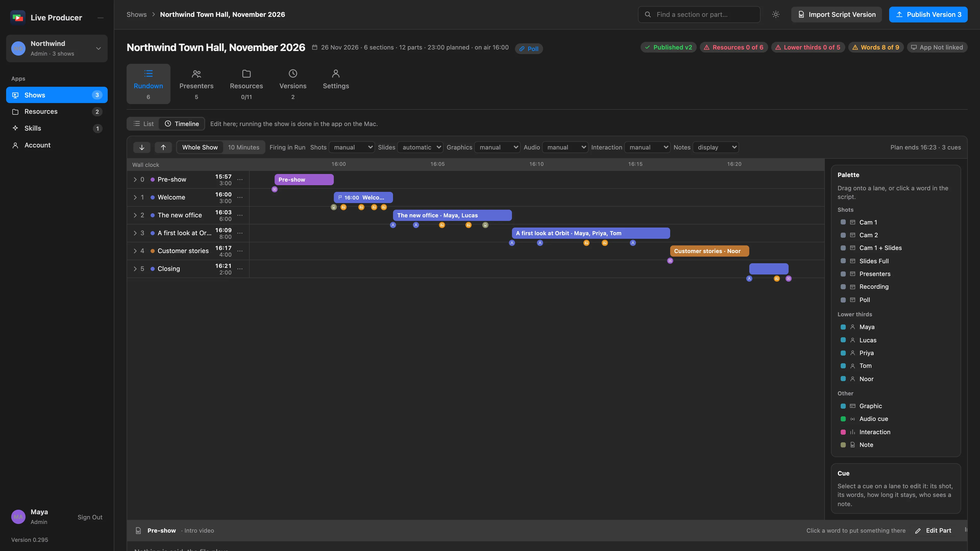Image resolution: width=980 pixels, height=551 pixels.
Task: Select the Note palette item
Action: pos(896,445)
